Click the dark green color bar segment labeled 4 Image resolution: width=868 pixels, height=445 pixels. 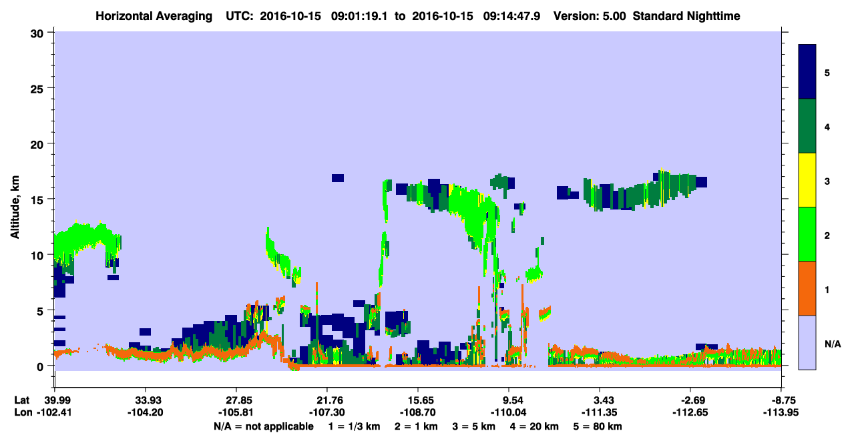tap(807, 126)
